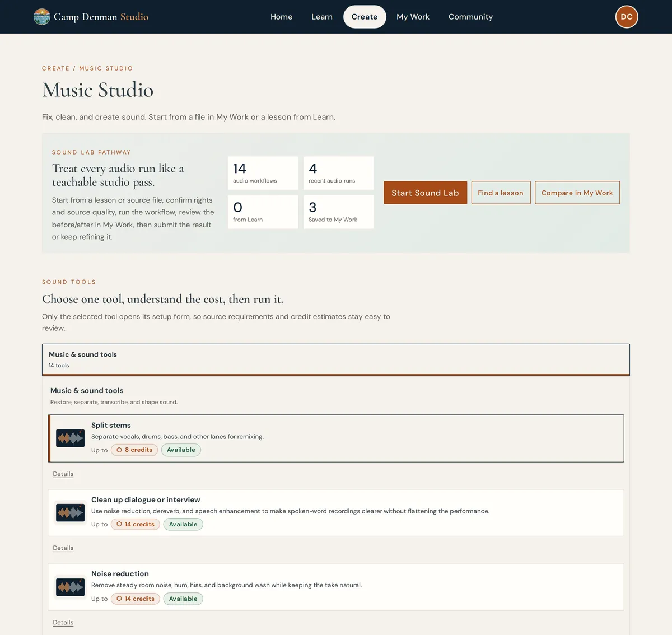Click the Clean up dialogue waveform thumbnail

(x=71, y=512)
